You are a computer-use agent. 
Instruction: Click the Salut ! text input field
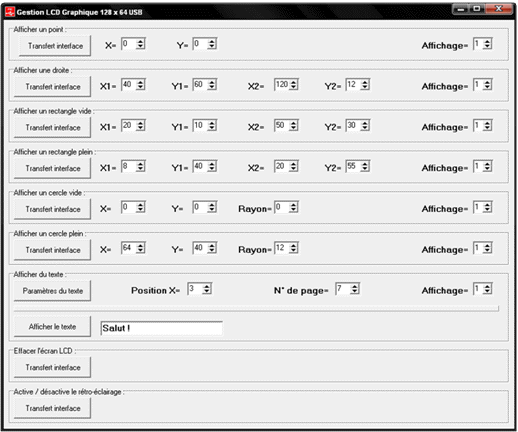[162, 328]
